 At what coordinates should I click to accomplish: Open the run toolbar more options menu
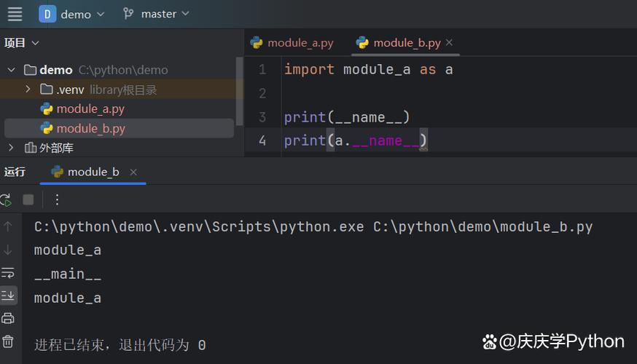click(x=57, y=199)
